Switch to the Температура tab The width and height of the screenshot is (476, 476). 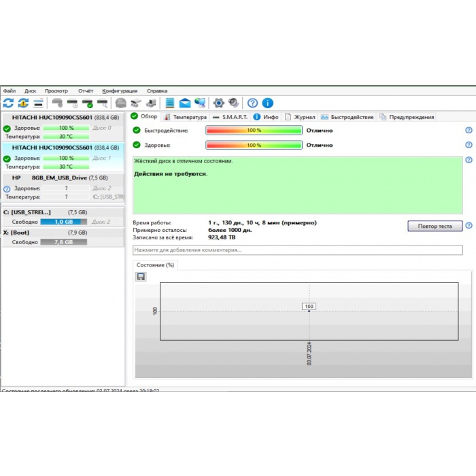click(185, 117)
